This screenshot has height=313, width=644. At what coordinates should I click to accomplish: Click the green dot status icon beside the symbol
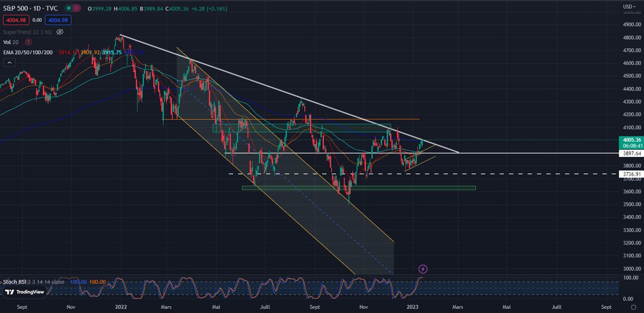coord(68,9)
